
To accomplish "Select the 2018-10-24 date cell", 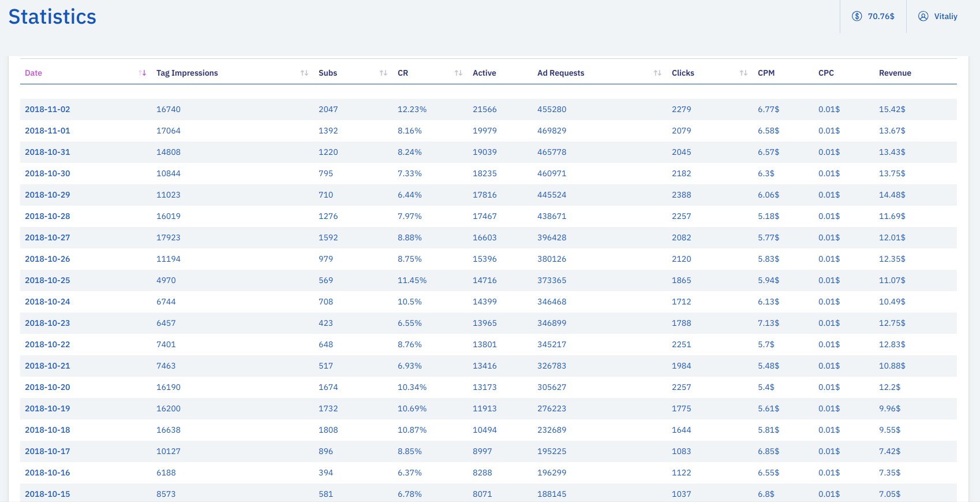I will [x=47, y=302].
